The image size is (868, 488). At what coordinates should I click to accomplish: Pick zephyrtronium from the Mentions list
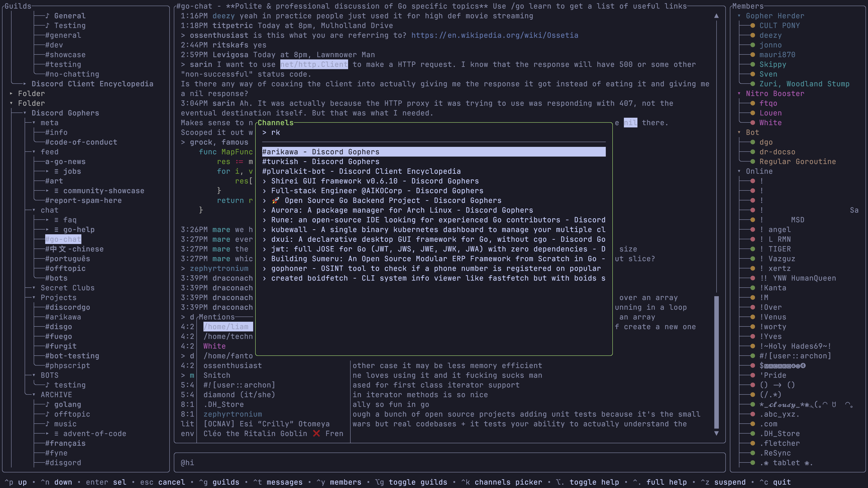pyautogui.click(x=233, y=414)
